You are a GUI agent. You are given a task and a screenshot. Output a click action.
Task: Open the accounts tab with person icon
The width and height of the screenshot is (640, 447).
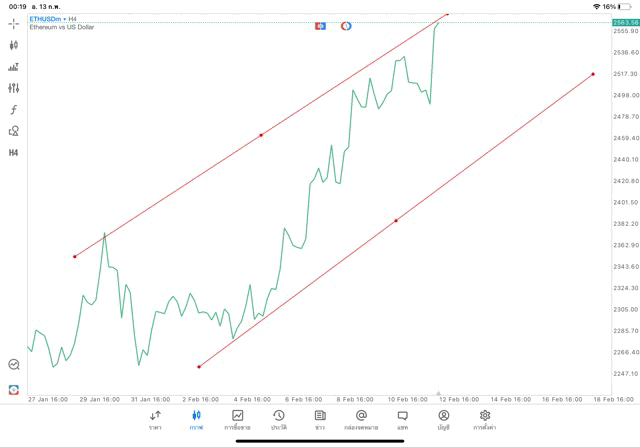[x=443, y=419]
